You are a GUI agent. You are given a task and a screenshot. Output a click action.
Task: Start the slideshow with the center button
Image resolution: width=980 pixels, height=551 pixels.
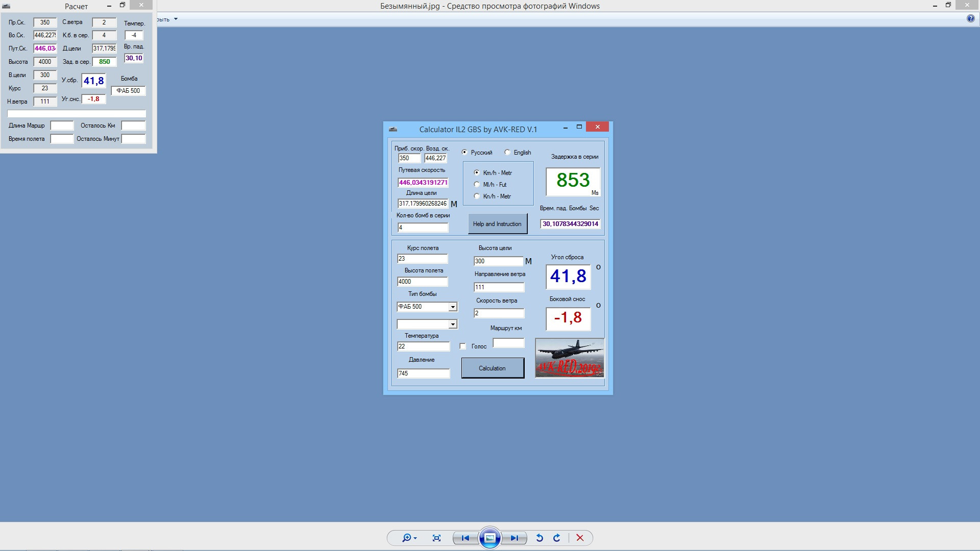pyautogui.click(x=490, y=538)
